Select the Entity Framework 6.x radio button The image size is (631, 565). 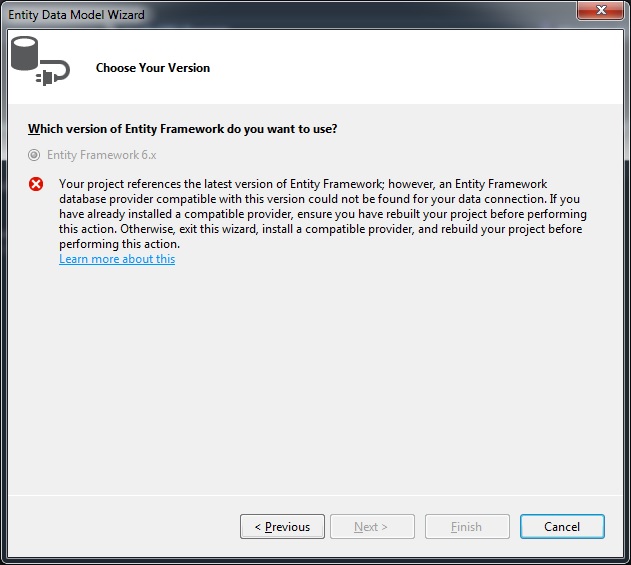click(x=34, y=155)
